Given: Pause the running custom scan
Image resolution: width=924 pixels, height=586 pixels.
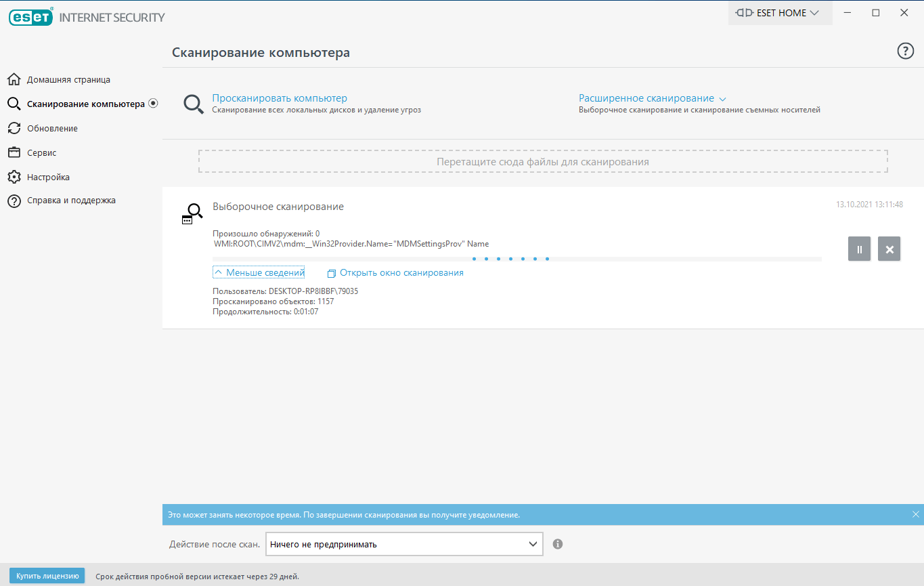Looking at the screenshot, I should (859, 249).
